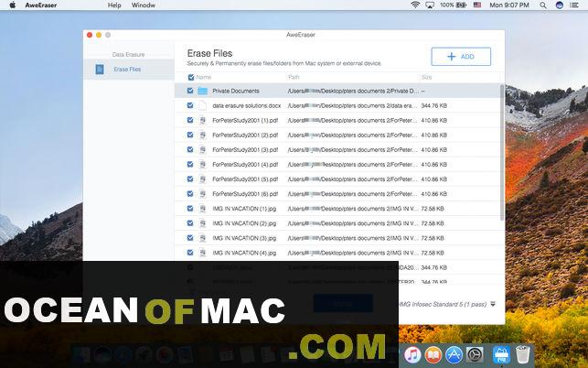Click the AweEraser icon in the Dock

(x=501, y=354)
